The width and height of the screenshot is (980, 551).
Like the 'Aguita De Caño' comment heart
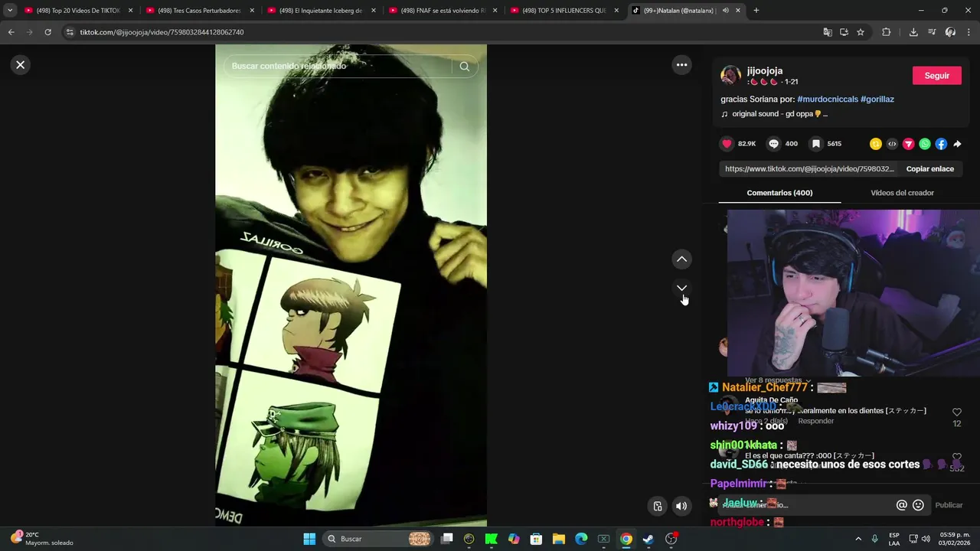[x=957, y=412]
